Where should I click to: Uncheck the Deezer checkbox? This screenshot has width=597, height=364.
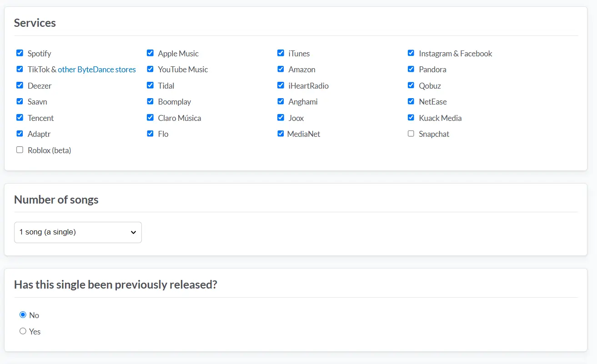click(20, 85)
